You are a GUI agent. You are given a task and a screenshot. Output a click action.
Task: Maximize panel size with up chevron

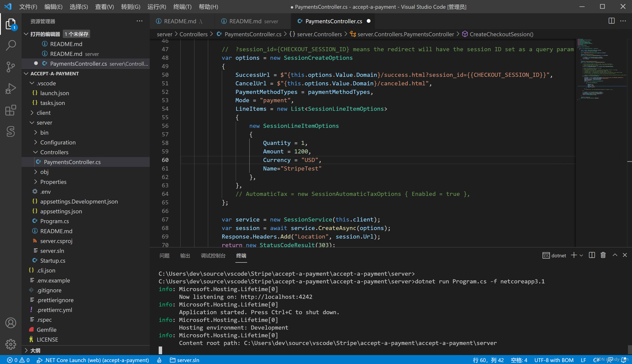615,255
